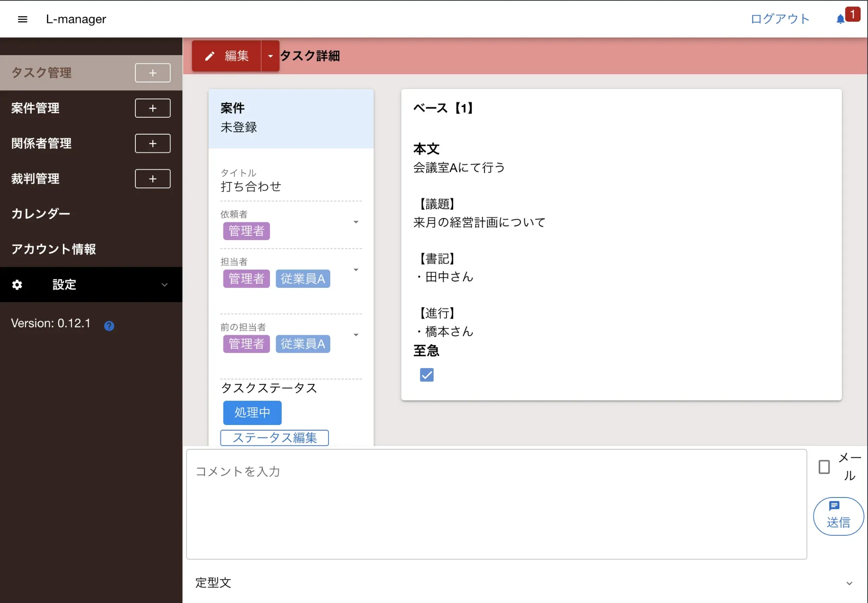Open アカウント情報 in the sidebar
The width and height of the screenshot is (868, 603).
point(54,249)
